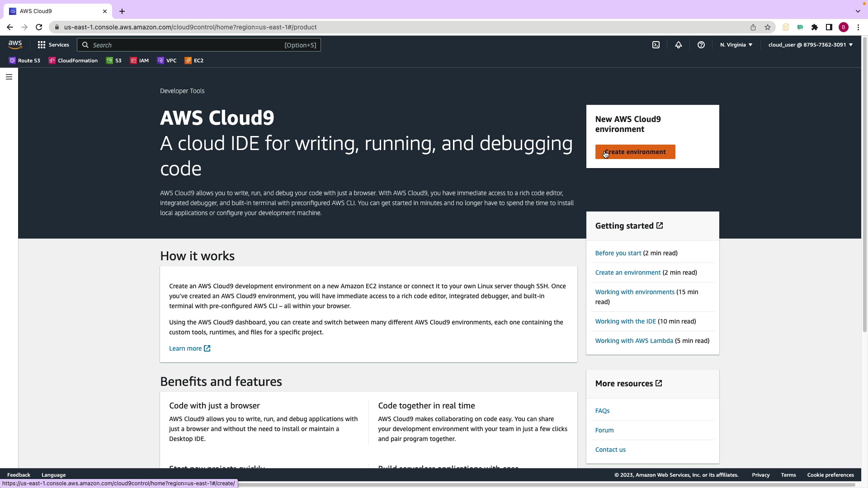The height and width of the screenshot is (488, 868).
Task: Open the N. Virginia region dropdown
Action: pos(736,45)
